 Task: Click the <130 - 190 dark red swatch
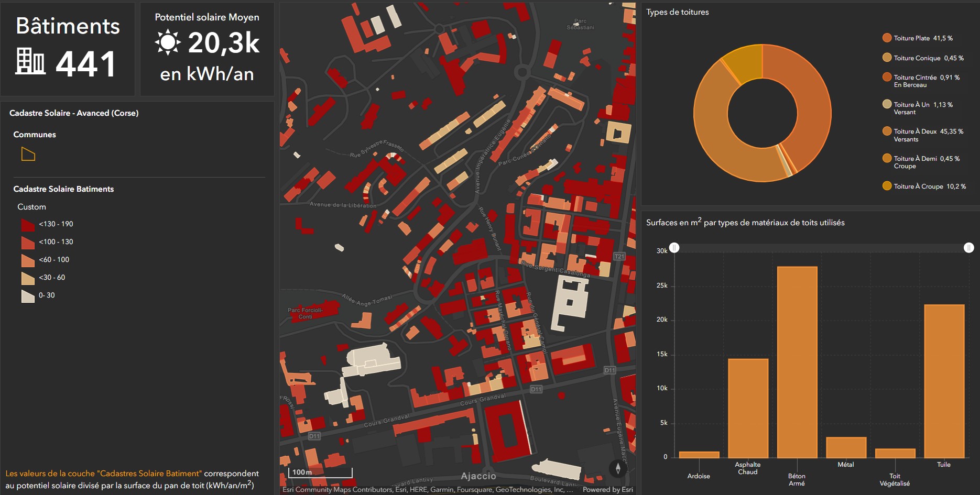28,224
